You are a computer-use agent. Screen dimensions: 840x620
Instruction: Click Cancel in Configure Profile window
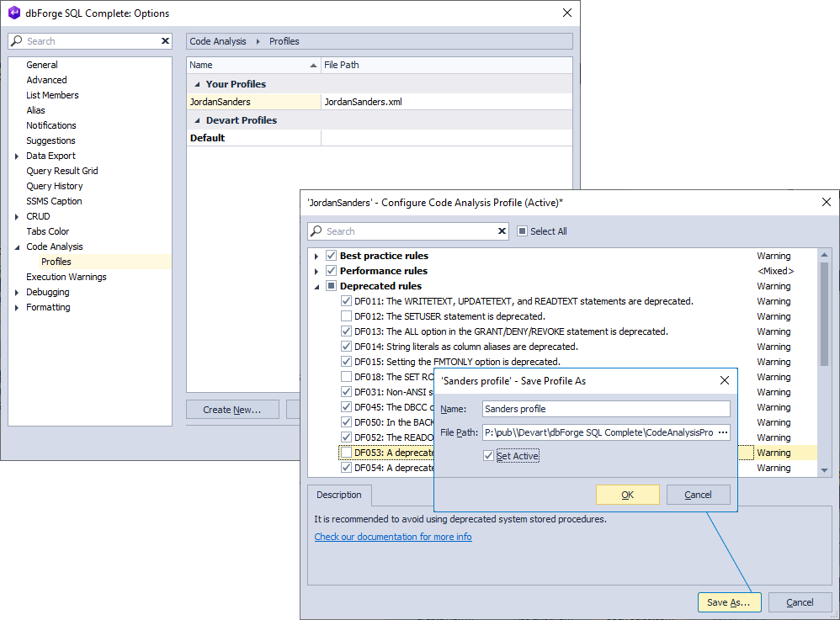click(800, 602)
